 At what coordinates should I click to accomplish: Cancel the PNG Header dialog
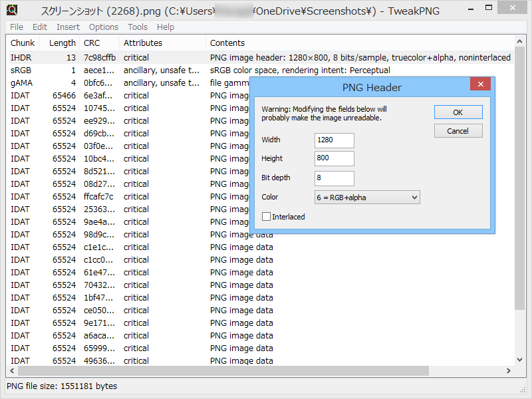tap(458, 131)
